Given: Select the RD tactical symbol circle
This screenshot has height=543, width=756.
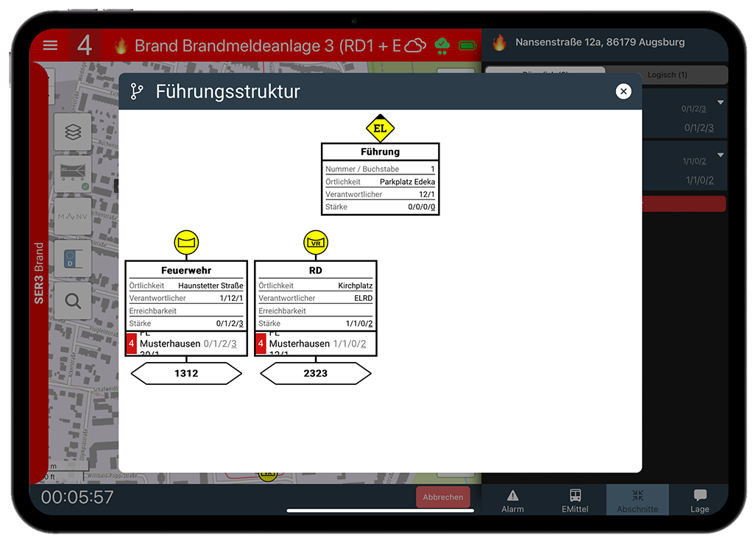Looking at the screenshot, I should [316, 242].
